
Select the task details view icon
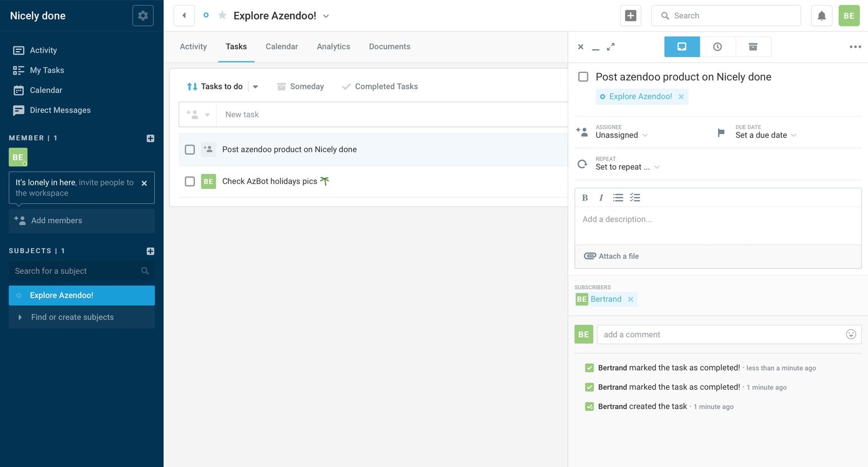682,47
